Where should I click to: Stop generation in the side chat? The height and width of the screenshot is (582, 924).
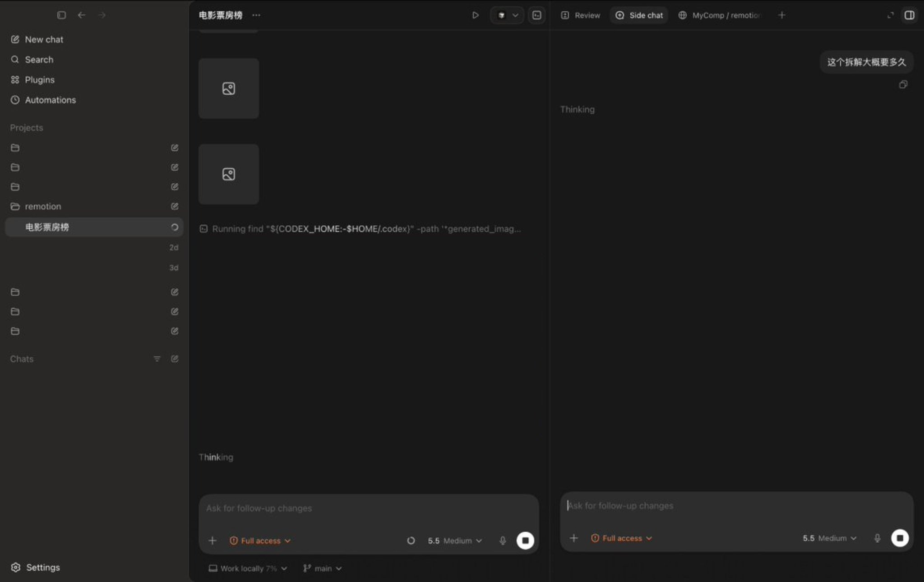[x=900, y=538]
